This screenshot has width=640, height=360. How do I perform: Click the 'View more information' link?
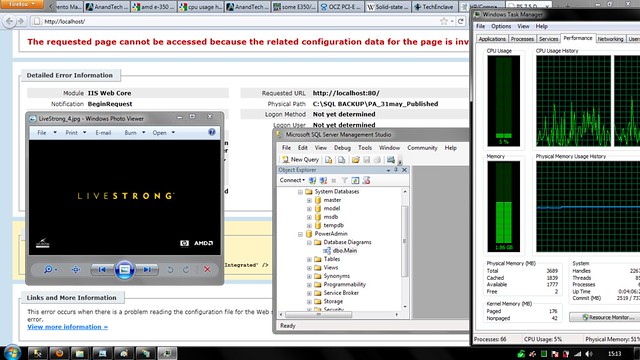point(67,327)
